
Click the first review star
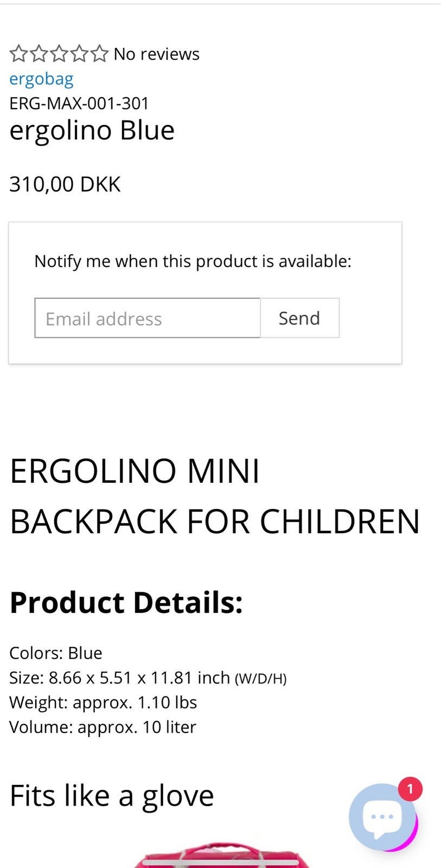[18, 54]
